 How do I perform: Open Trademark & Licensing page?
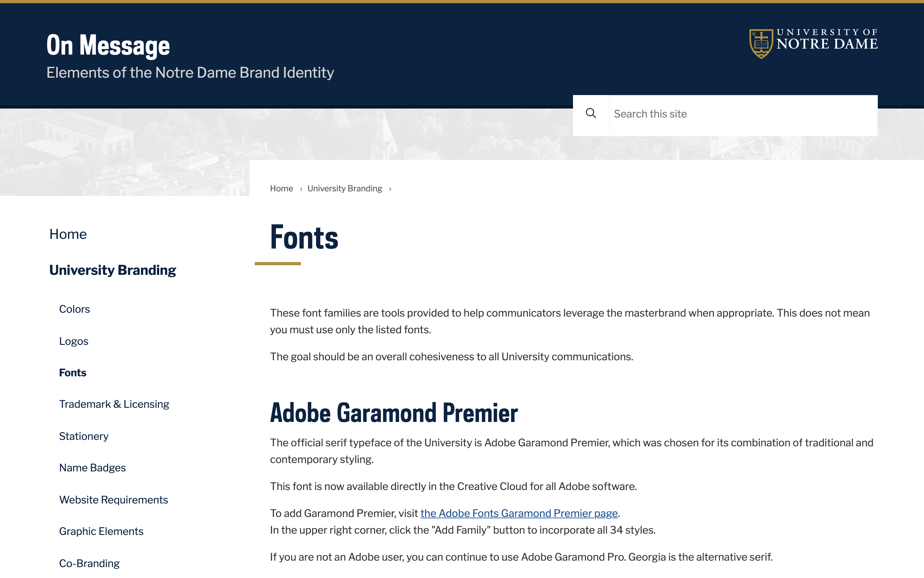point(114,404)
